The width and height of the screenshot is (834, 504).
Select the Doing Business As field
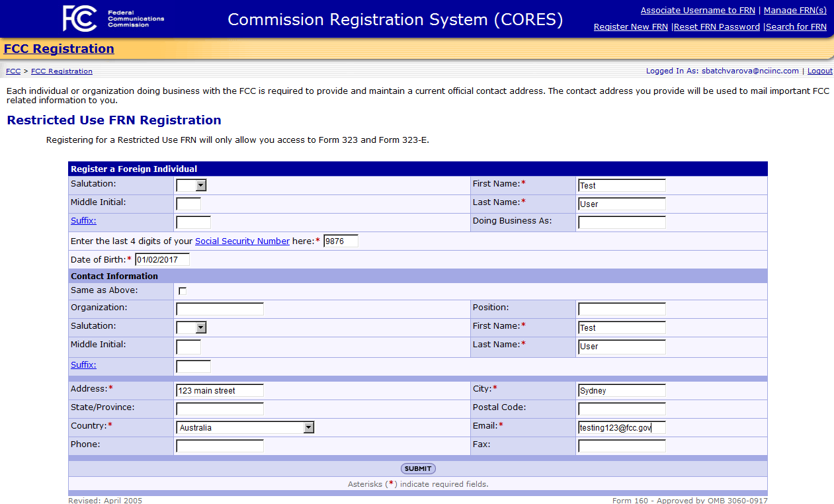click(621, 222)
